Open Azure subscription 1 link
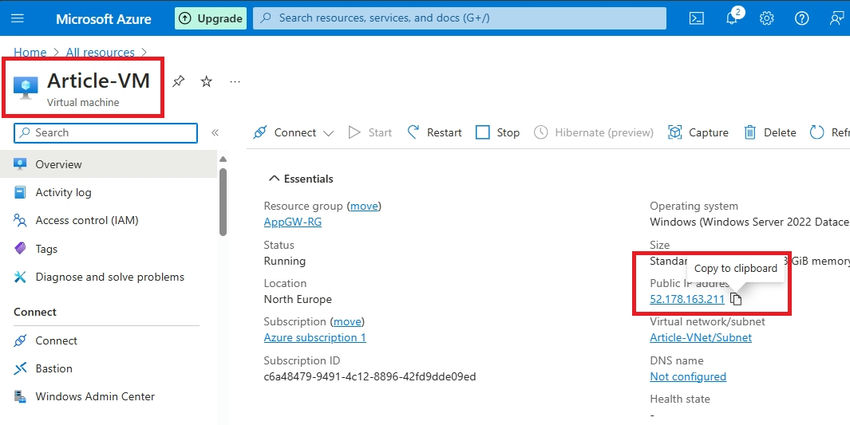The height and width of the screenshot is (425, 850). click(x=315, y=338)
